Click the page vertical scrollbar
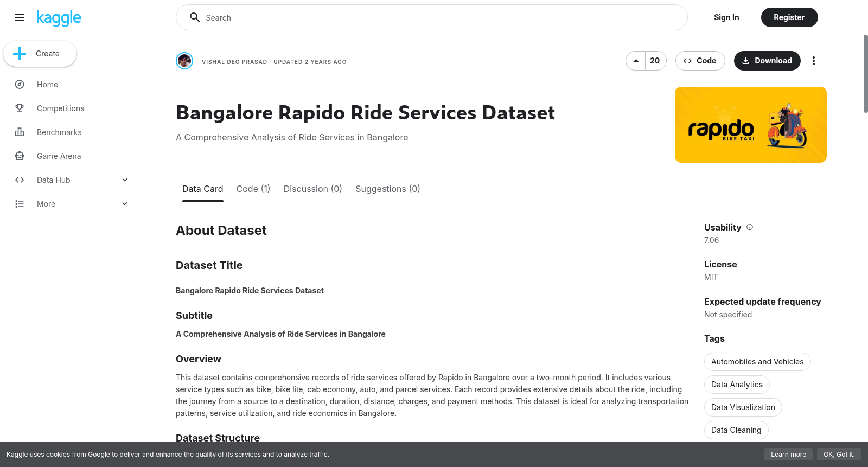868x467 pixels. pyautogui.click(x=865, y=74)
